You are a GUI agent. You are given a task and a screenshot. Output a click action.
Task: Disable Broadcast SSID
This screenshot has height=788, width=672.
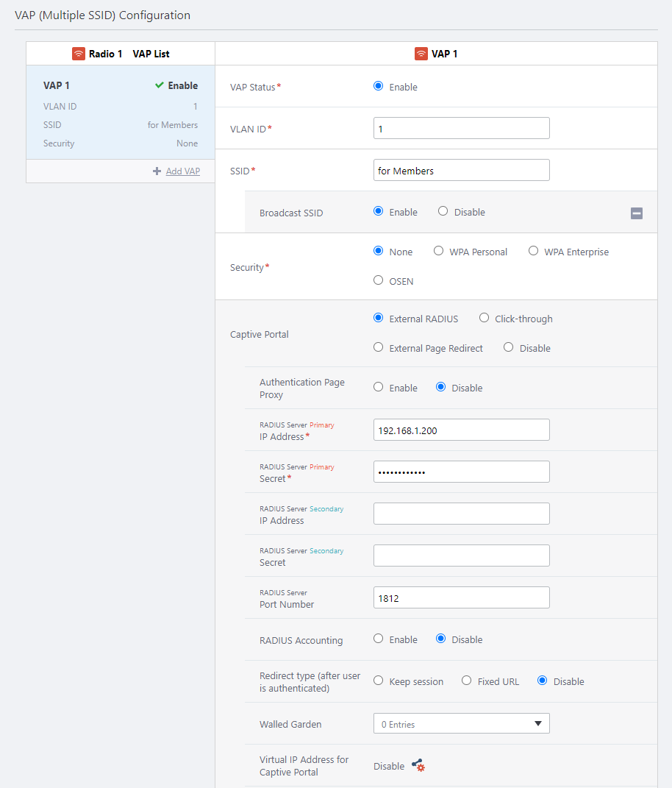tap(443, 212)
